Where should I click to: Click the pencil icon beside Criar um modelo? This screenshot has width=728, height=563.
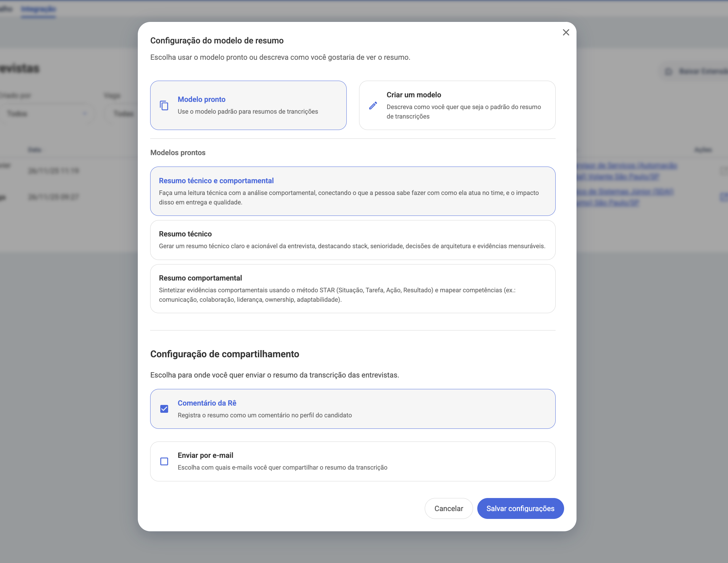pos(373,106)
